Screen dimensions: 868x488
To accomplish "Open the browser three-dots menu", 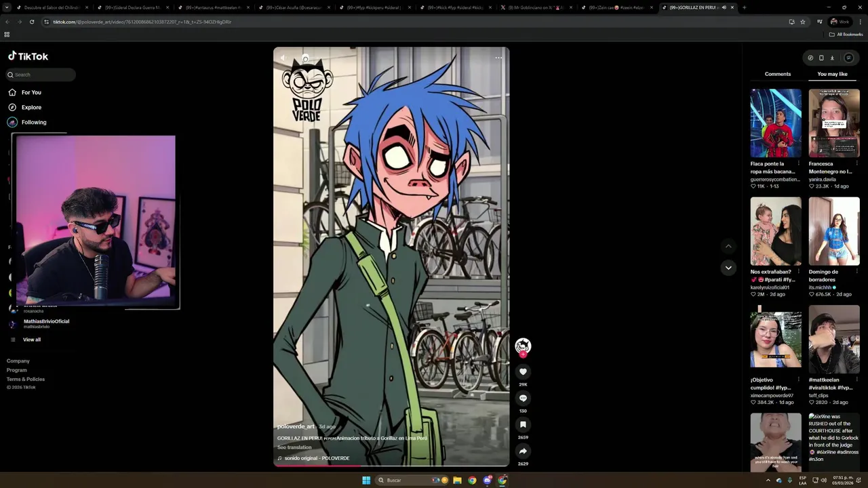I will coord(861,22).
